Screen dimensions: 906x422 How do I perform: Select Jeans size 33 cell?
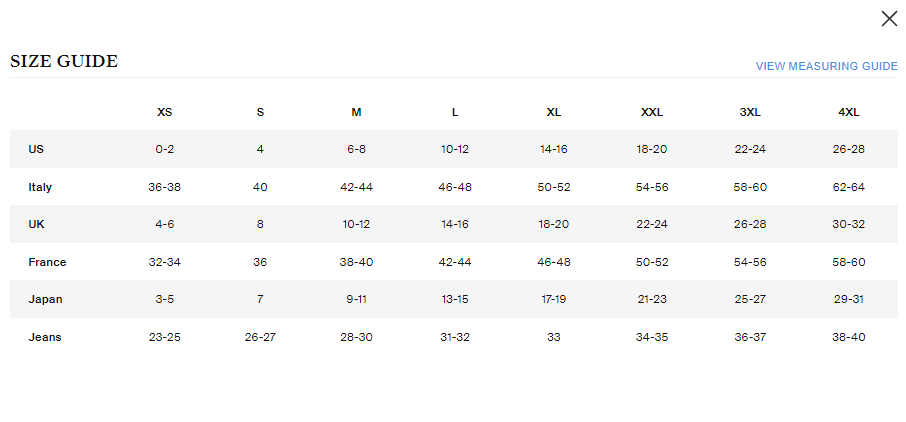click(x=553, y=337)
